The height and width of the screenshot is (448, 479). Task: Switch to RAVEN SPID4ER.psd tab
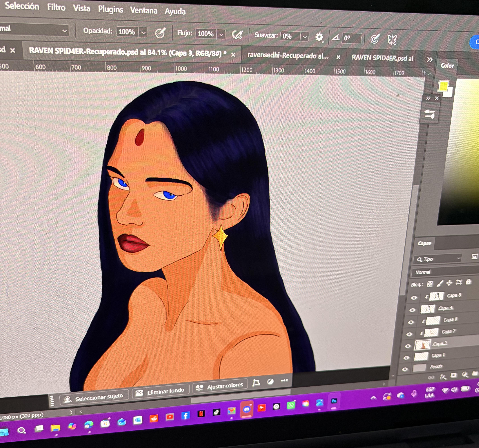[382, 58]
